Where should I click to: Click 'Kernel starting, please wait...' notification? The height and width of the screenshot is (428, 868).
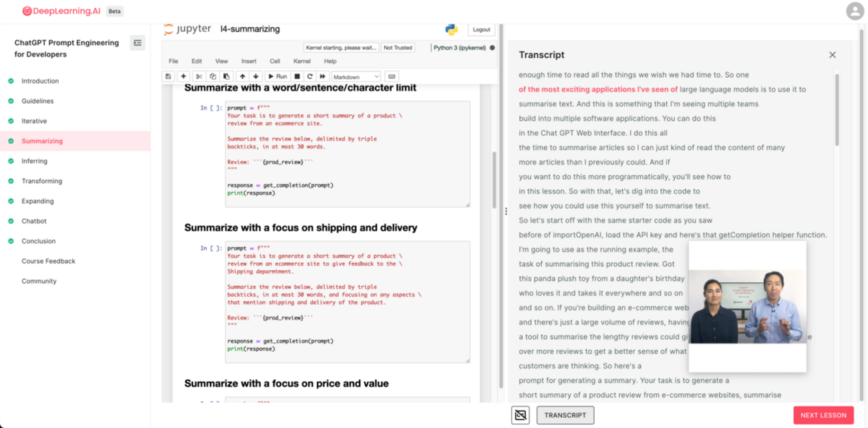coord(341,47)
